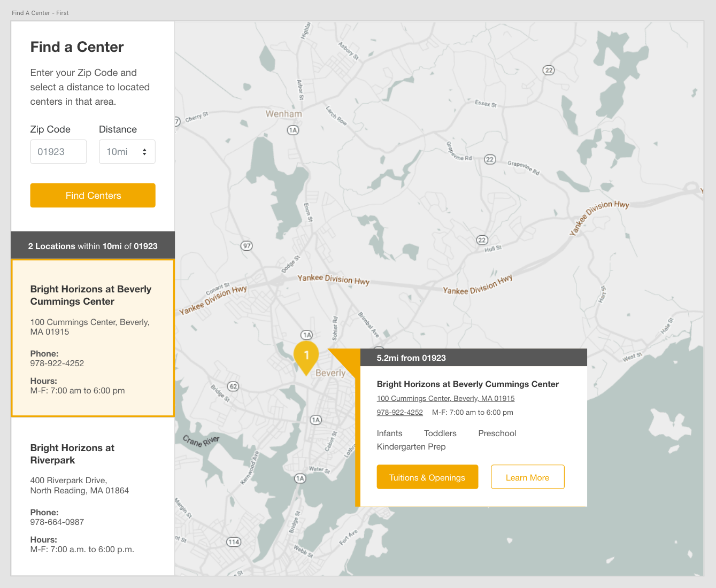Open the Distance 10mi dropdown
This screenshot has height=588, width=716.
coord(127,152)
